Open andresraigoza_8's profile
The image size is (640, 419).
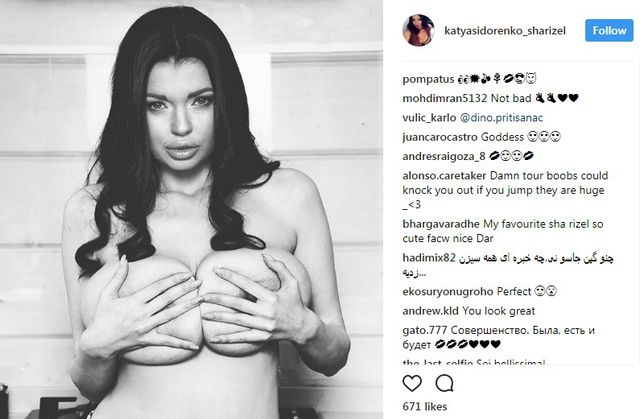click(444, 157)
